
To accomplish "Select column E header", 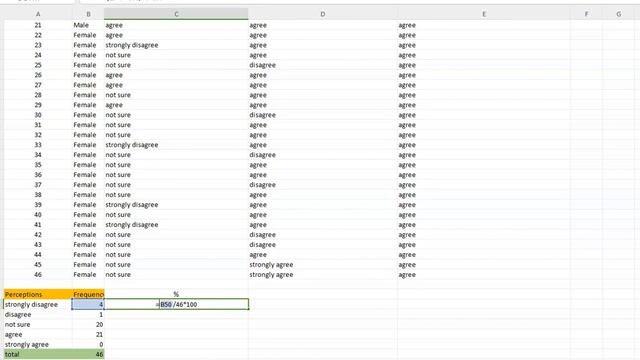I will (484, 14).
